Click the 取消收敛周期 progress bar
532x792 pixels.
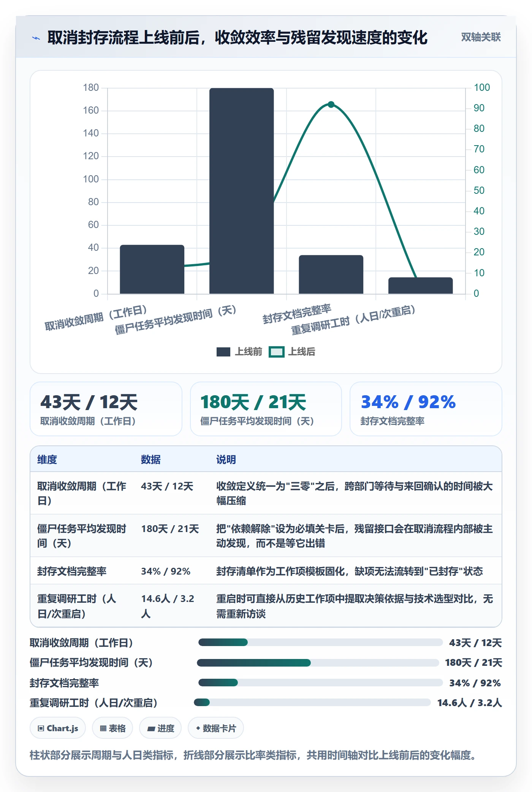tap(321, 642)
